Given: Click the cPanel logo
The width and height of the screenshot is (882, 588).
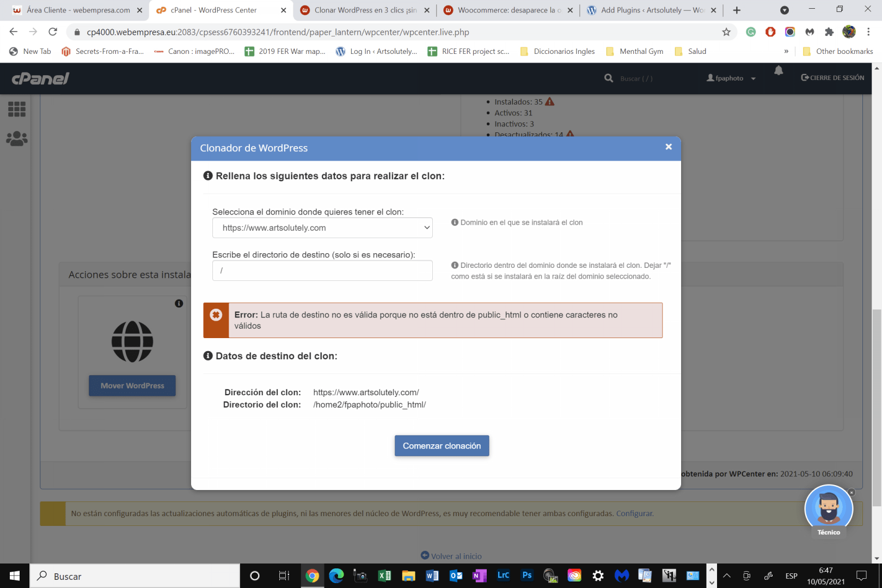Looking at the screenshot, I should [41, 78].
